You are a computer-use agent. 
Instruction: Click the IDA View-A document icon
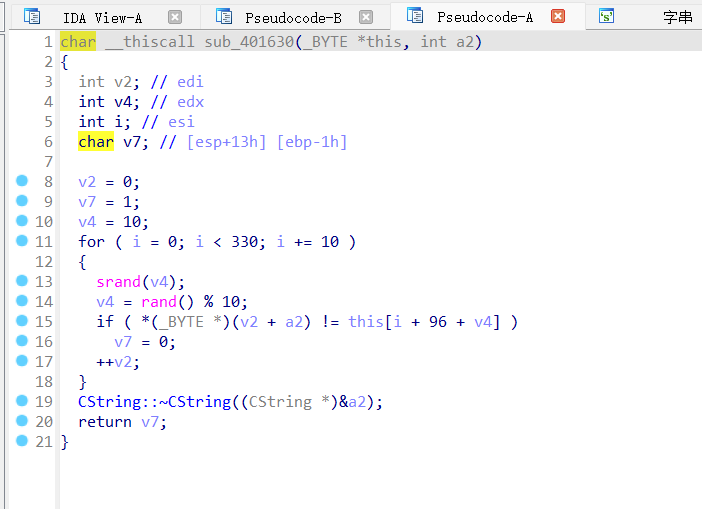pos(32,17)
